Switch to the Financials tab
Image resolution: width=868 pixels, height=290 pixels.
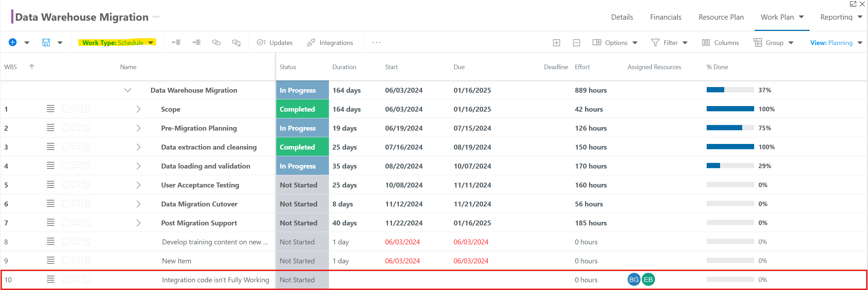pos(666,17)
